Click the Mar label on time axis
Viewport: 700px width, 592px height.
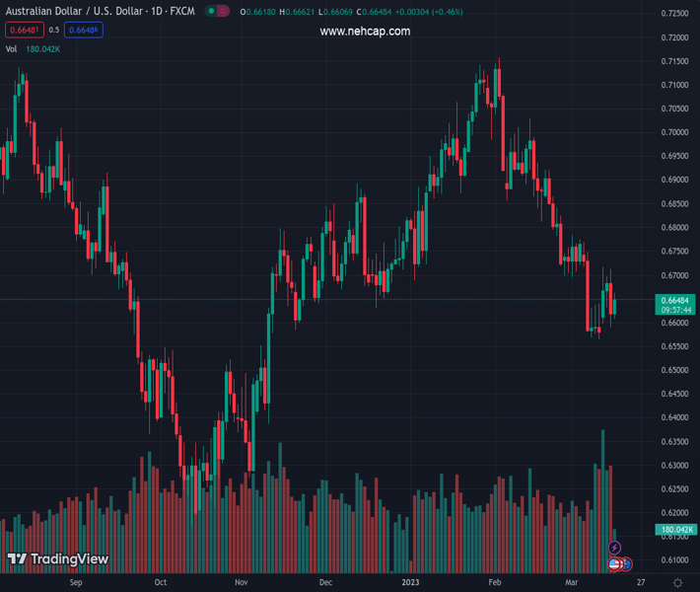pyautogui.click(x=570, y=583)
